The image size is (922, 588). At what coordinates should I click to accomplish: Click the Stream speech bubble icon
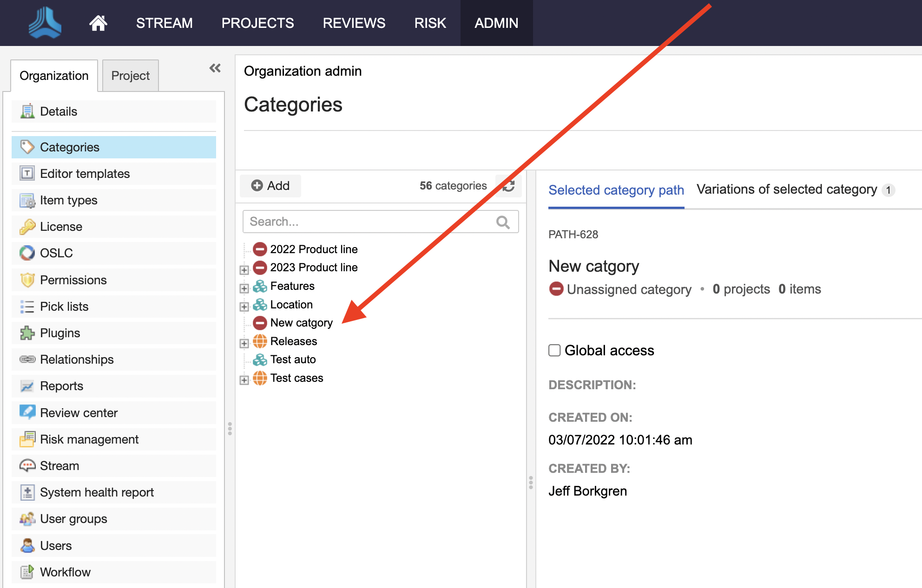[27, 466]
